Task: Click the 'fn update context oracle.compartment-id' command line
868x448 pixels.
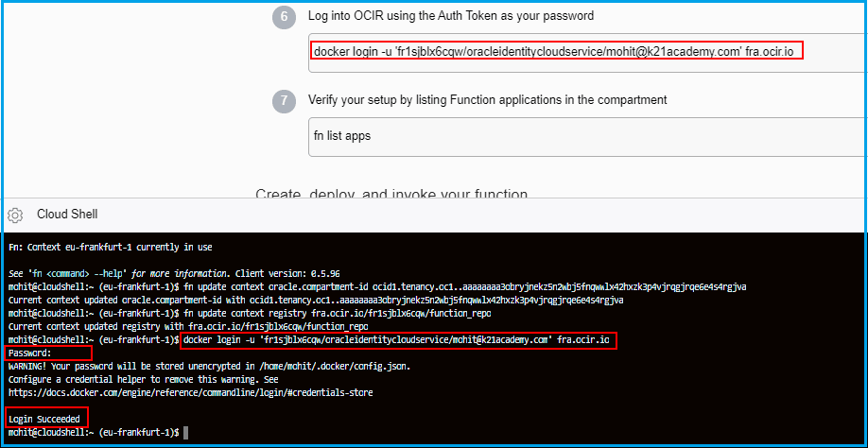Action: coord(465,286)
